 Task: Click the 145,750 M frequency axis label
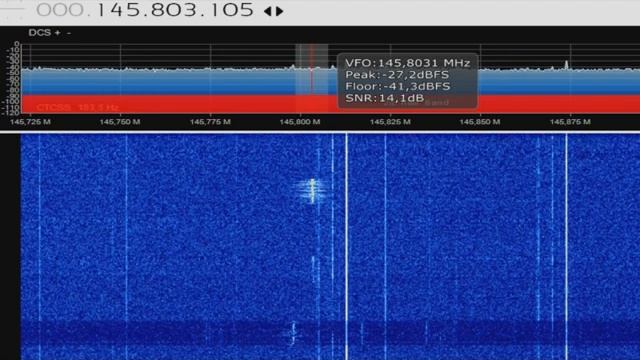tap(120, 122)
